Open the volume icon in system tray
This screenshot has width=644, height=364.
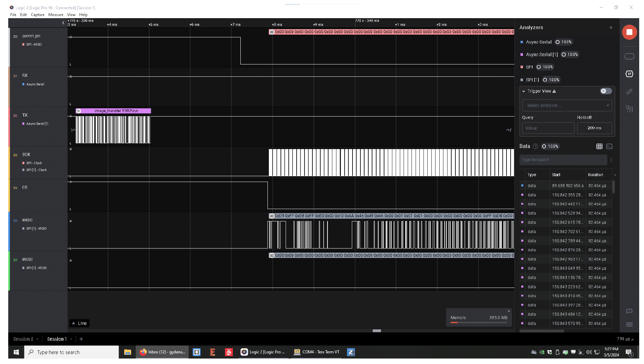(x=588, y=352)
